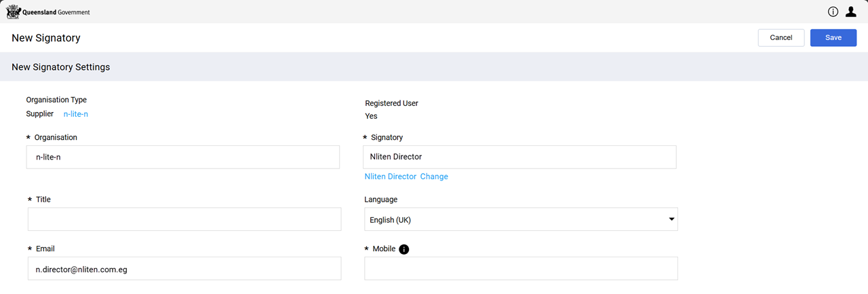Click the Registered User label

click(391, 103)
